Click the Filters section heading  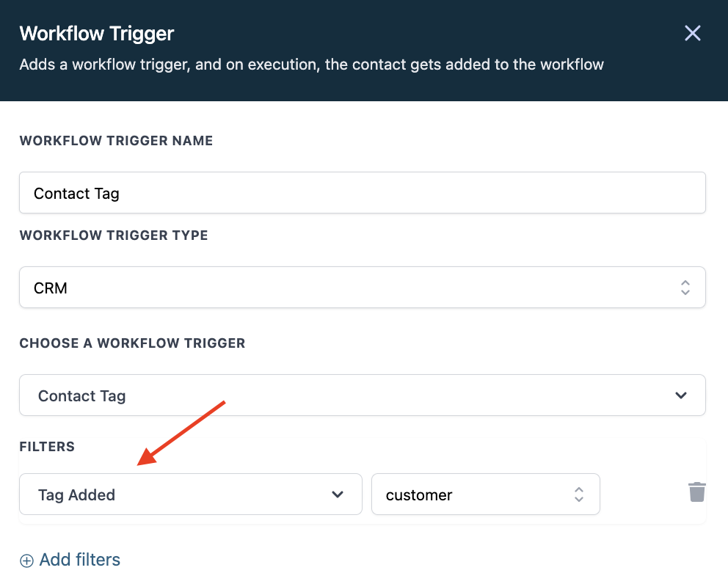(47, 447)
